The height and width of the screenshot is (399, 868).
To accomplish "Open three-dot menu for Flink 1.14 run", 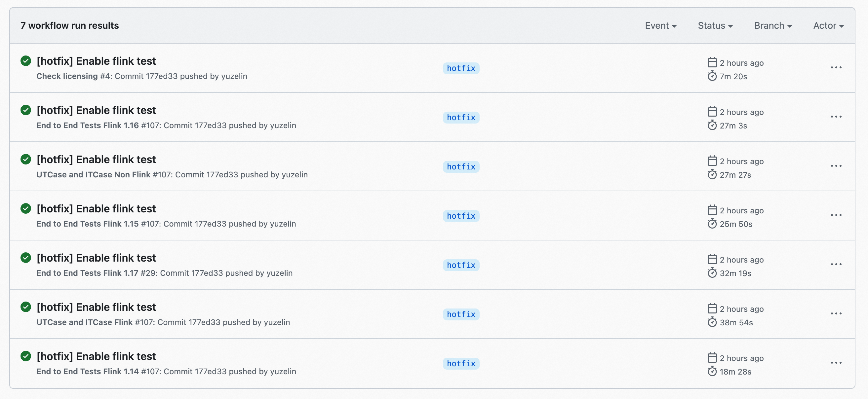I will point(836,363).
